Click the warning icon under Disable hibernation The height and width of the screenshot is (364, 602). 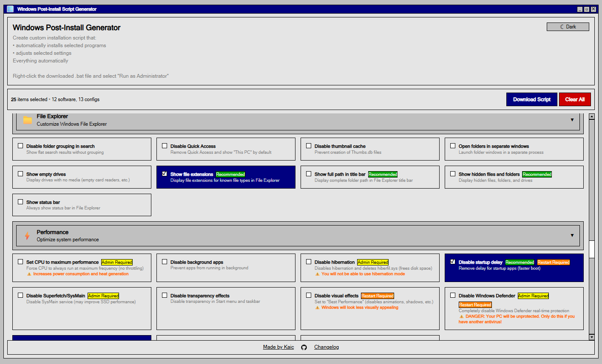(x=318, y=274)
